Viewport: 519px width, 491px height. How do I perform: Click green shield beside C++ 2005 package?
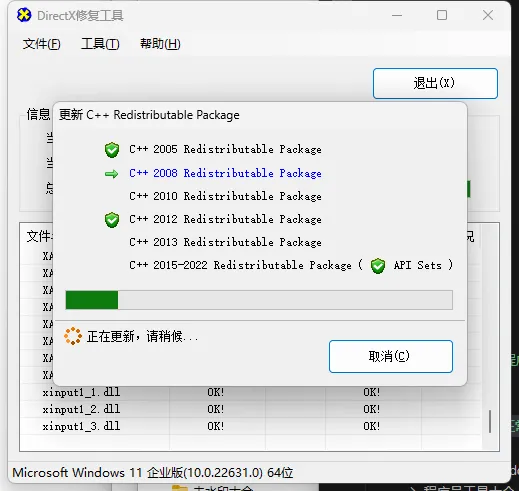coord(112,150)
